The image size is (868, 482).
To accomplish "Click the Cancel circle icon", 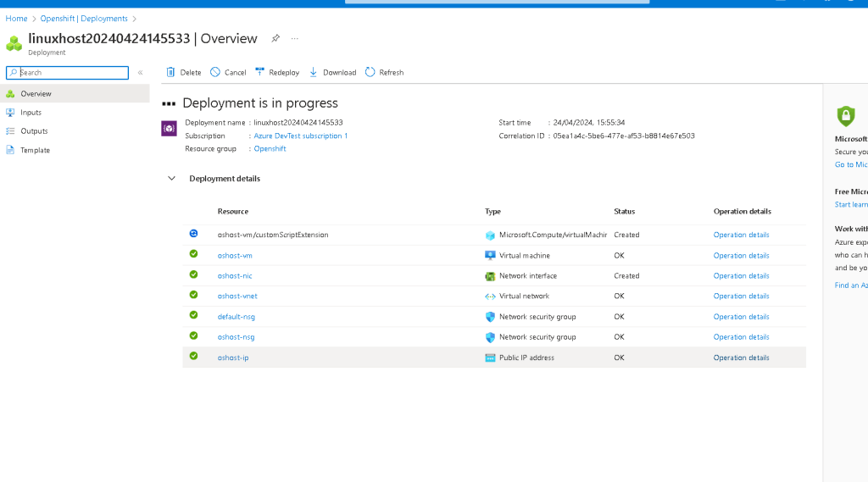I will coord(214,72).
